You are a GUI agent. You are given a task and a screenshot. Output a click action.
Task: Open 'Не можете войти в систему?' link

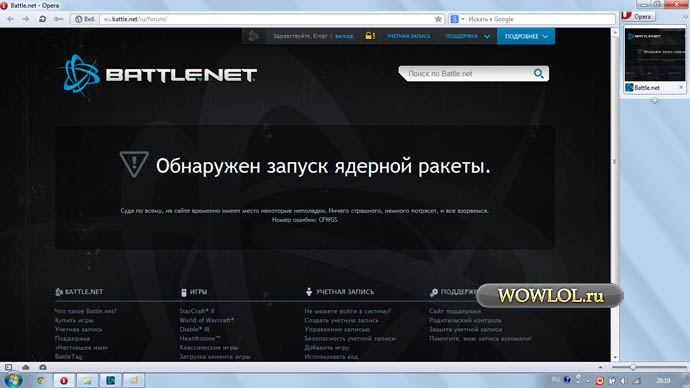pyautogui.click(x=348, y=311)
